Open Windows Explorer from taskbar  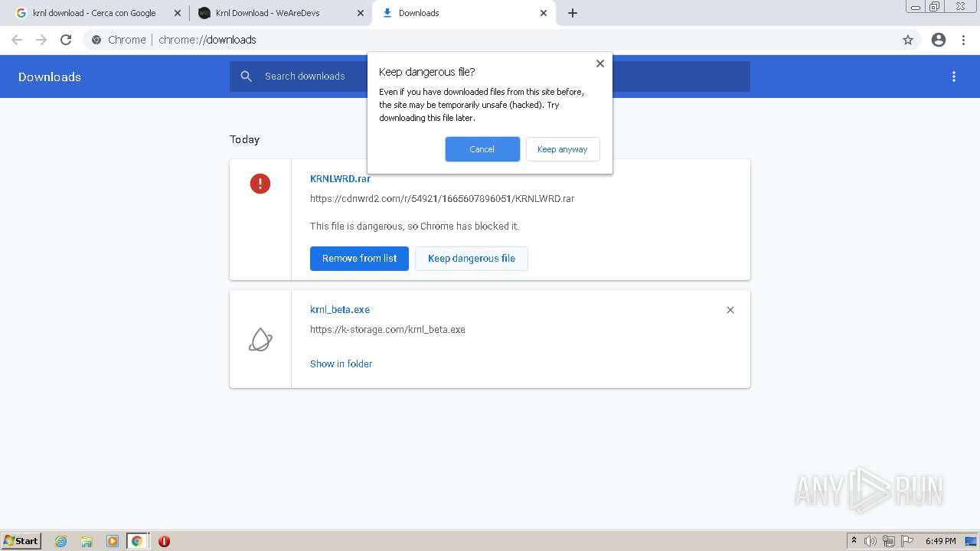click(87, 541)
